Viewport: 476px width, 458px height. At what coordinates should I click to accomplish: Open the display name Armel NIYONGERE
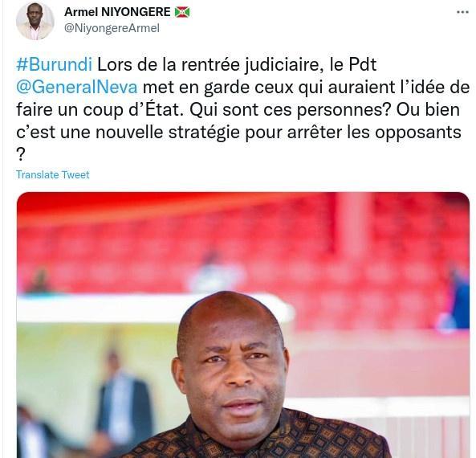point(117,12)
